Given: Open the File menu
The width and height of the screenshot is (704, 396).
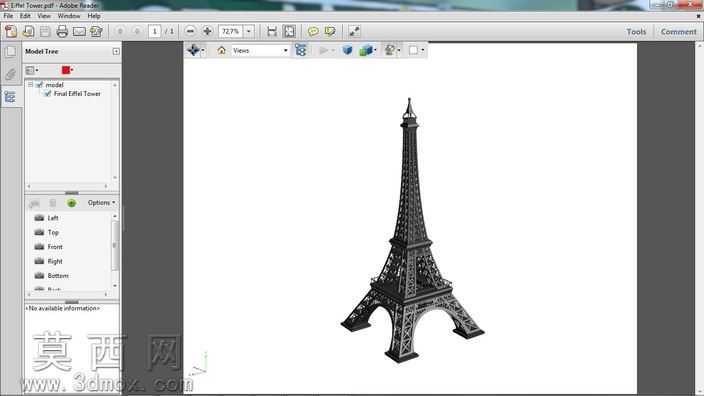Looking at the screenshot, I should pyautogui.click(x=8, y=16).
